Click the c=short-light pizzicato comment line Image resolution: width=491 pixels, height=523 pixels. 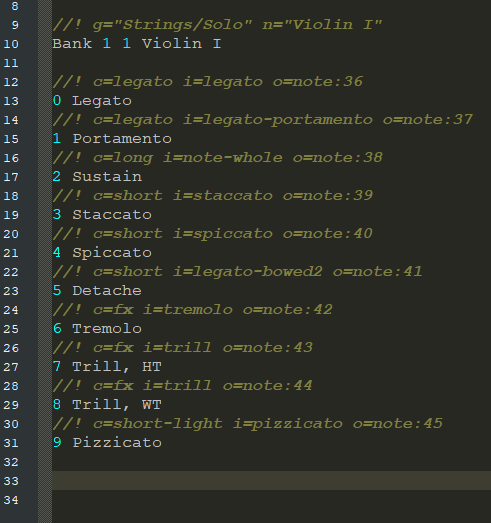pos(248,424)
